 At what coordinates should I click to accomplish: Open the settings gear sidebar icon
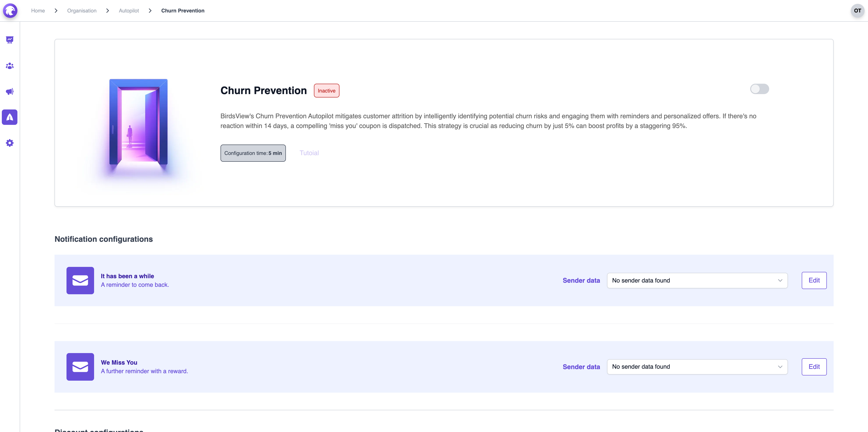[x=10, y=143]
